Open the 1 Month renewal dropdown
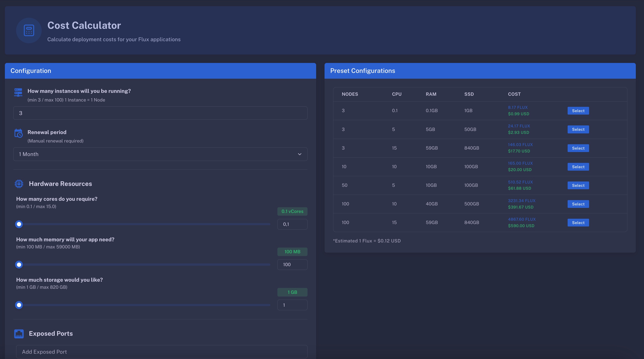The height and width of the screenshot is (359, 644). click(160, 154)
